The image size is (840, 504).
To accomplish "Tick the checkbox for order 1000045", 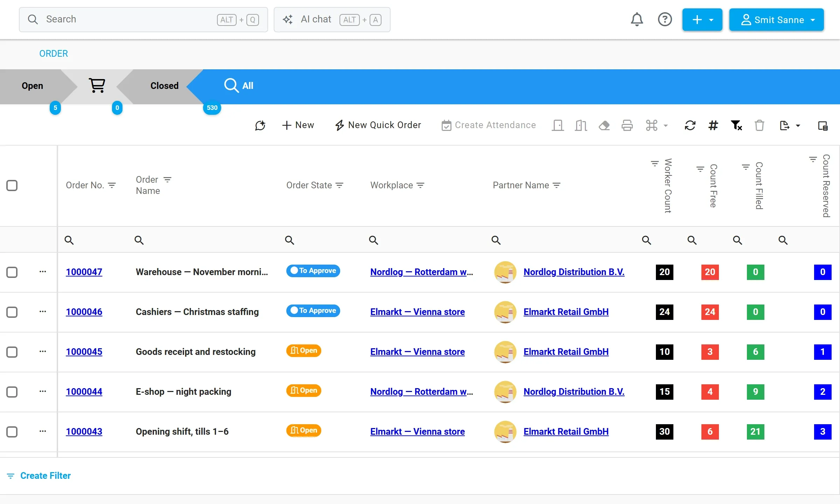I will point(12,352).
